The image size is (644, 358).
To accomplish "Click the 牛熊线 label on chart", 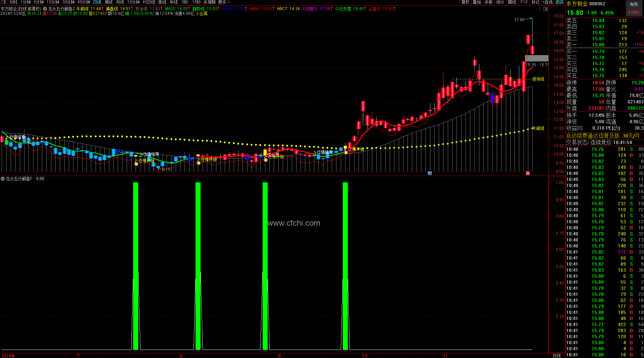I will [538, 129].
